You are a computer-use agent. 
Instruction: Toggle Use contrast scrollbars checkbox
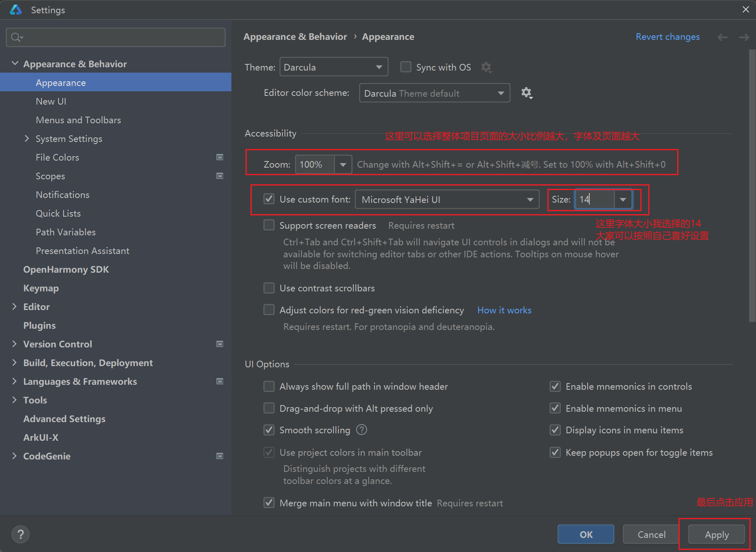[269, 288]
